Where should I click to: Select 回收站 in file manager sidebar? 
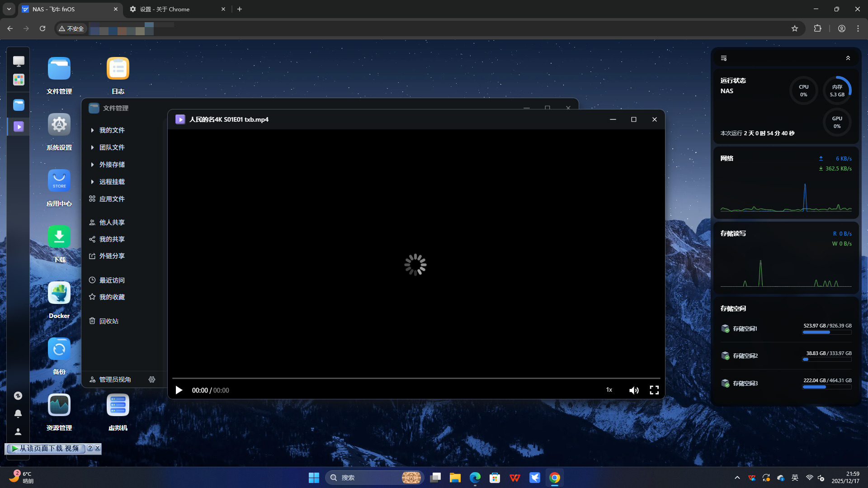point(108,321)
